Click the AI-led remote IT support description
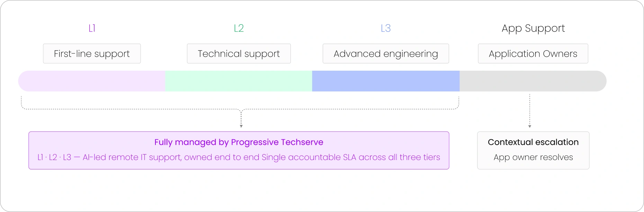Screen dimensions: 644x212 point(239,157)
